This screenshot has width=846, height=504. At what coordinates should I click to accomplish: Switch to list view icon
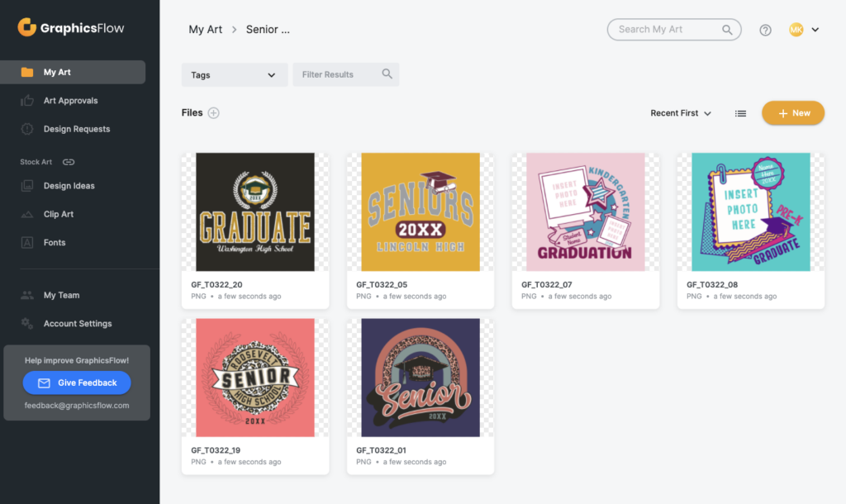[x=741, y=114]
